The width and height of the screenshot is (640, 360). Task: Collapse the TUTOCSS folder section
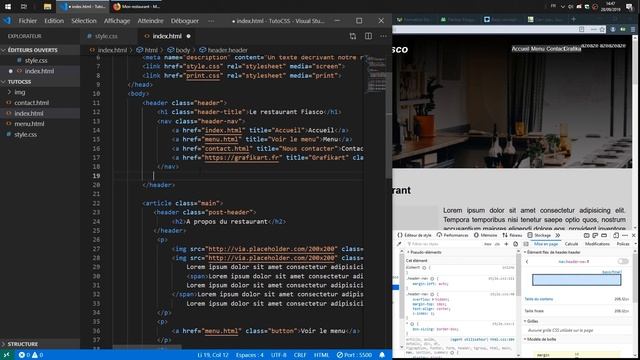[40, 82]
